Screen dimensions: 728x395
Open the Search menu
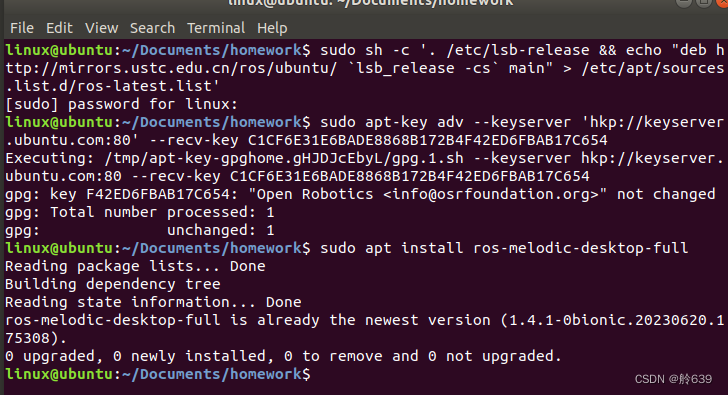(x=152, y=28)
